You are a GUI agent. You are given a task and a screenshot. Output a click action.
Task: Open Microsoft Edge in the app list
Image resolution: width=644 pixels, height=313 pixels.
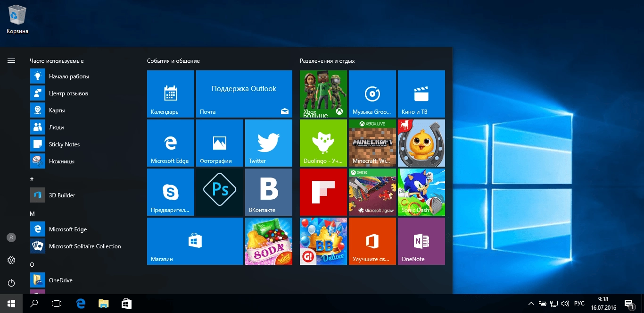click(84, 229)
